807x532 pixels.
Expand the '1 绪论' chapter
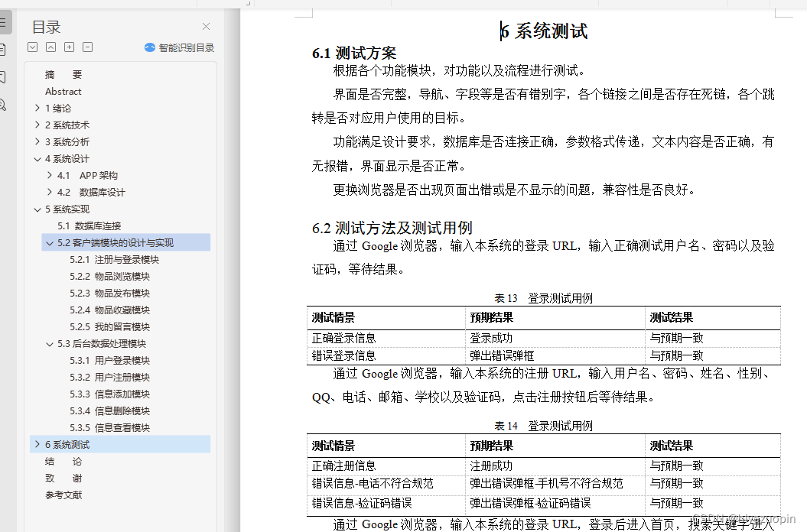(x=37, y=108)
